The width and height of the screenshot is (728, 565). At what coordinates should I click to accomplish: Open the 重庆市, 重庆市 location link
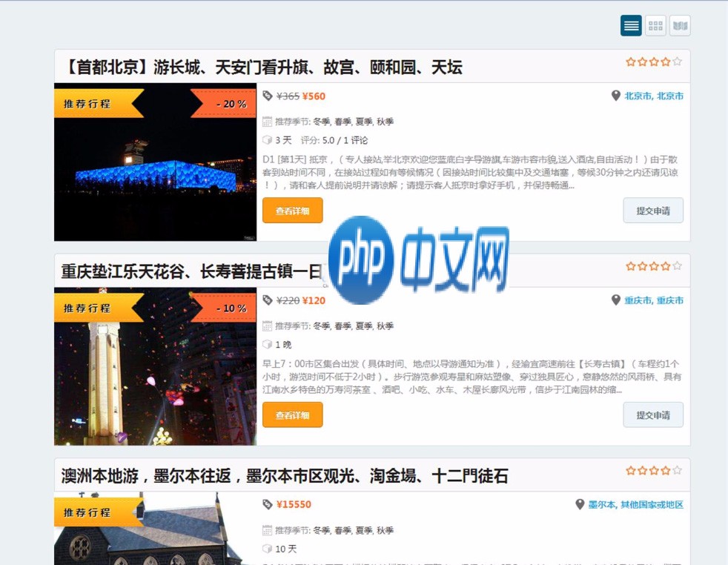[x=654, y=300]
